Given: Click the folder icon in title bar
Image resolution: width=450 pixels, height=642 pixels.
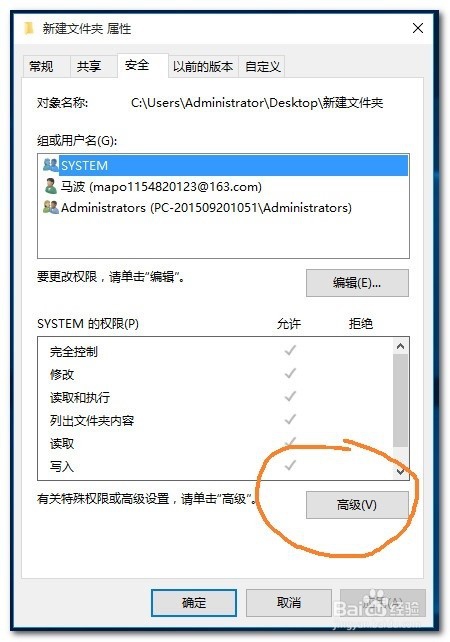Looking at the screenshot, I should pos(28,29).
